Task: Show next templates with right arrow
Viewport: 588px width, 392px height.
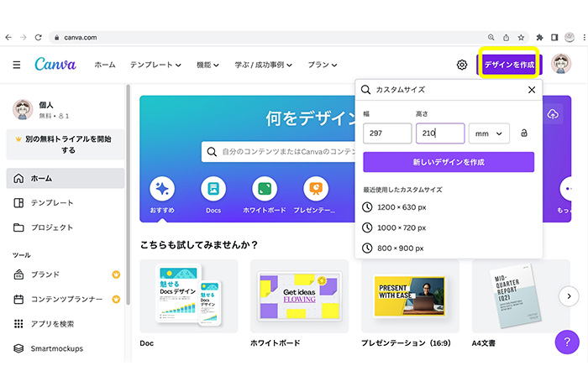Action: [x=569, y=296]
